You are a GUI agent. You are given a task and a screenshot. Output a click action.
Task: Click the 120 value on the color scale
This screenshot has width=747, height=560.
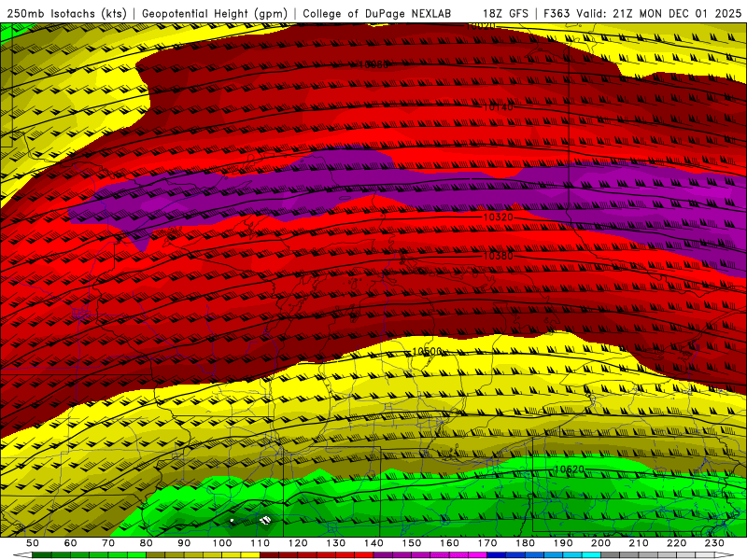(298, 543)
